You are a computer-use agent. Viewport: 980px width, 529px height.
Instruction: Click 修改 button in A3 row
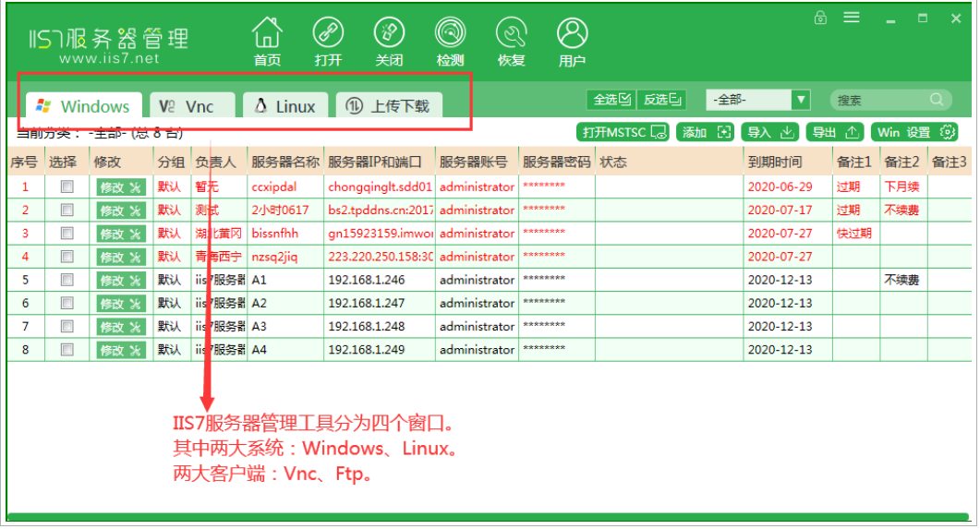tap(121, 327)
